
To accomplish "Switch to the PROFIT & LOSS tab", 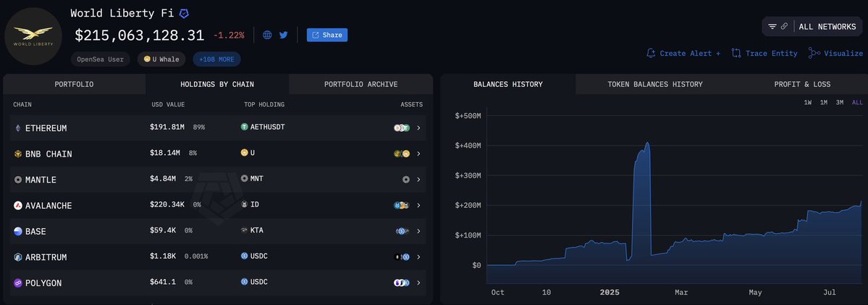I will tap(802, 84).
